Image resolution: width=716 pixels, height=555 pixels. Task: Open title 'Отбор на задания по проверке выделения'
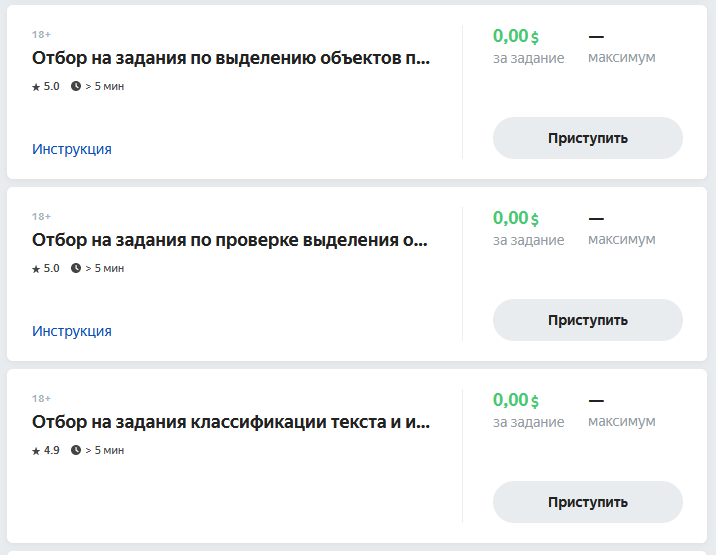tap(231, 240)
